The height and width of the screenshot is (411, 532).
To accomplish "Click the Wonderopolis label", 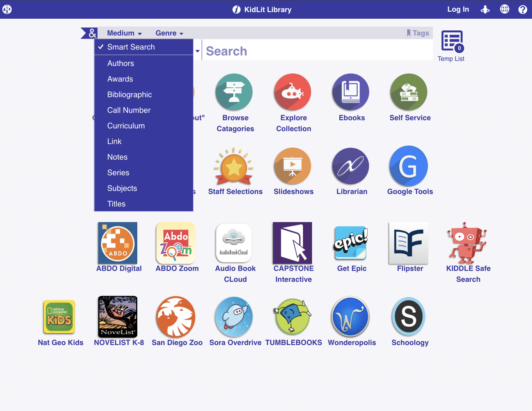I will coord(352,343).
